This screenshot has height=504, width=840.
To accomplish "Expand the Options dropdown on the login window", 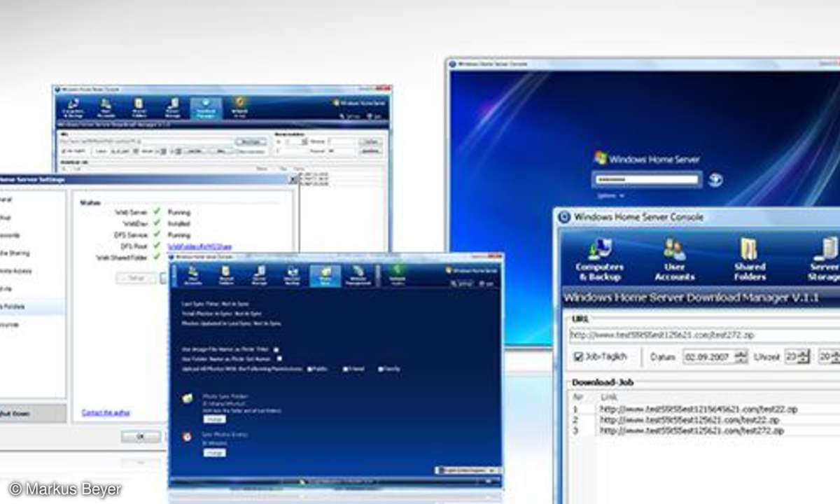I will pos(610,195).
